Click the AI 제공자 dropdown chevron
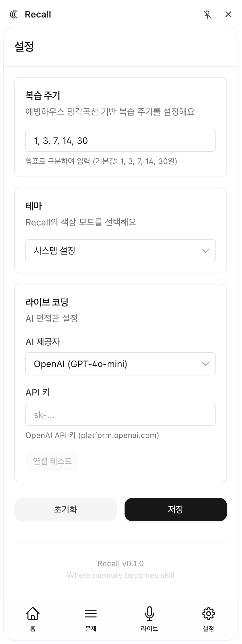 [x=205, y=364]
